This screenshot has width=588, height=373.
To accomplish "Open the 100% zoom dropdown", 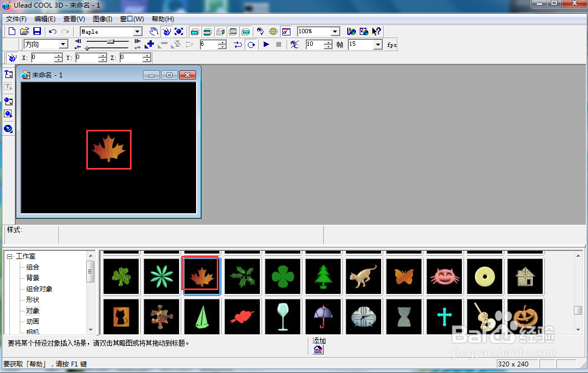I will (335, 32).
